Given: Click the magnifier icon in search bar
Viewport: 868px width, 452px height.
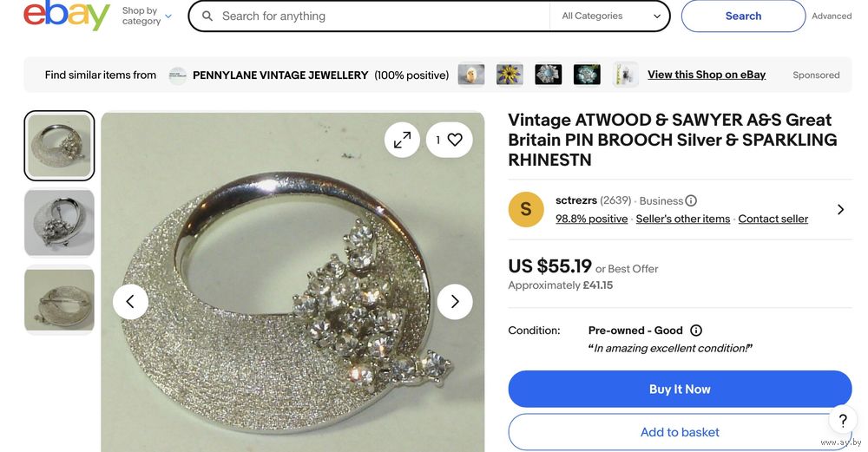Looking at the screenshot, I should [x=207, y=16].
